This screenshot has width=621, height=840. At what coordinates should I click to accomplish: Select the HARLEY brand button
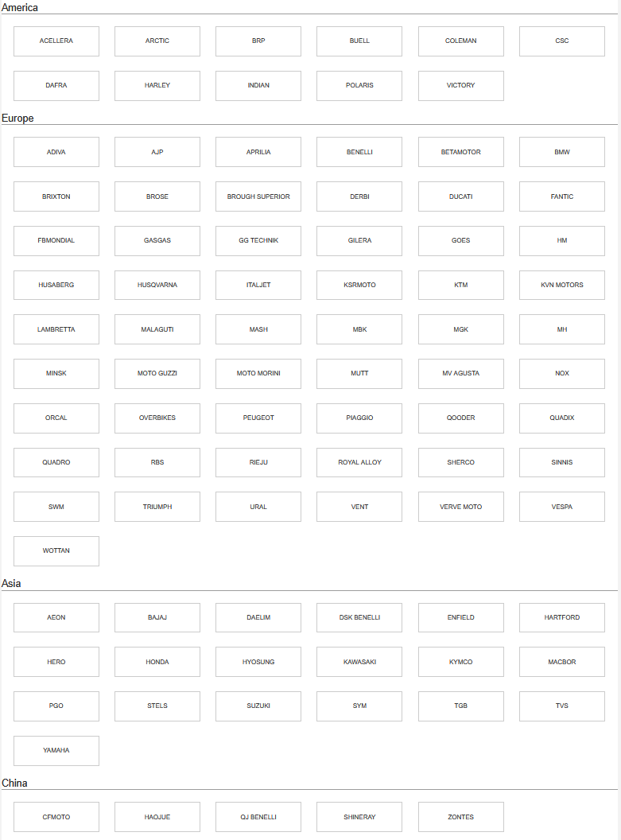click(x=157, y=86)
